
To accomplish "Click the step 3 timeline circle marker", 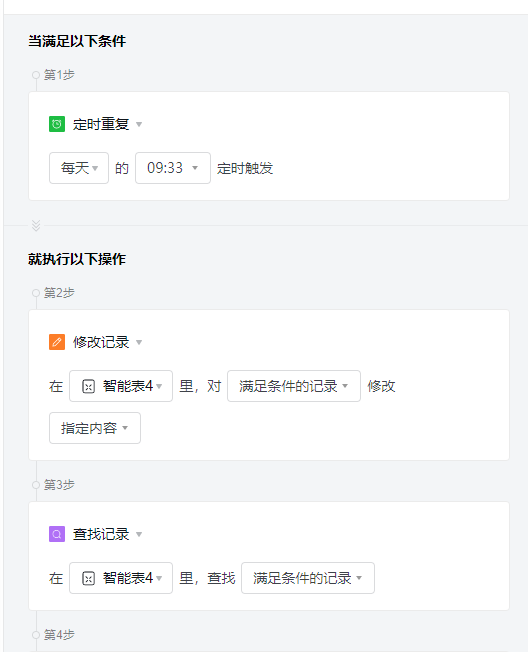I will click(x=36, y=485).
